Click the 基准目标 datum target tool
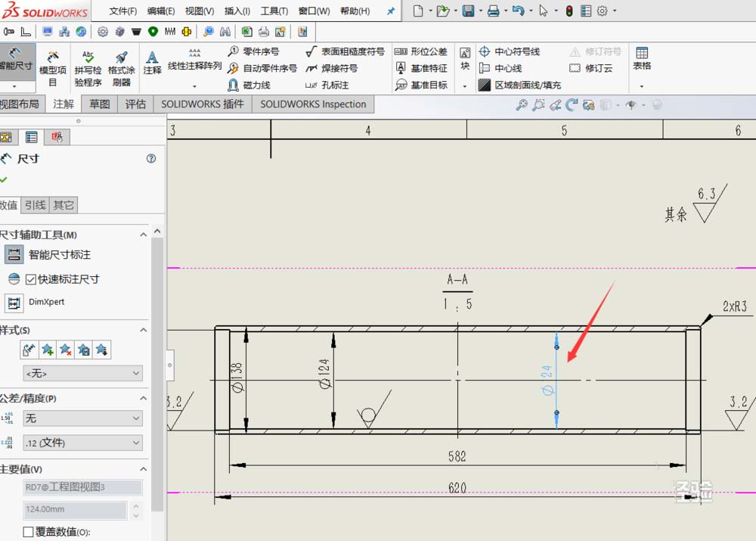 tap(421, 85)
